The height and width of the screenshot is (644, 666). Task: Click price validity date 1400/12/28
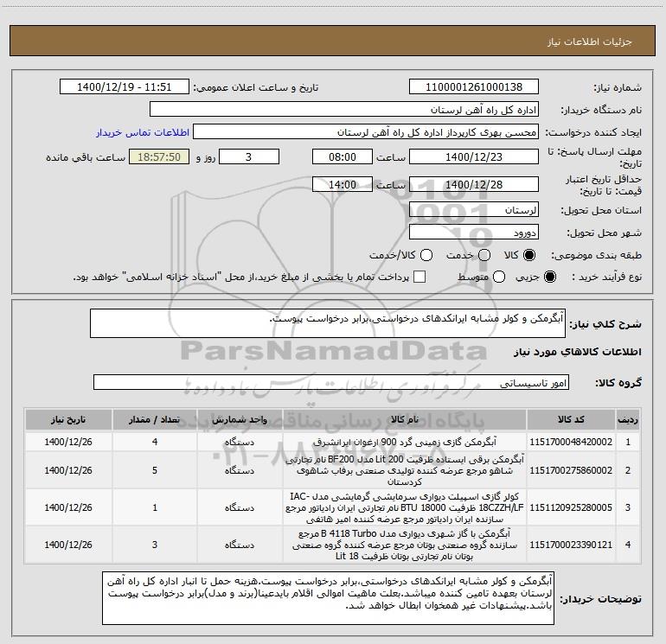(x=474, y=184)
